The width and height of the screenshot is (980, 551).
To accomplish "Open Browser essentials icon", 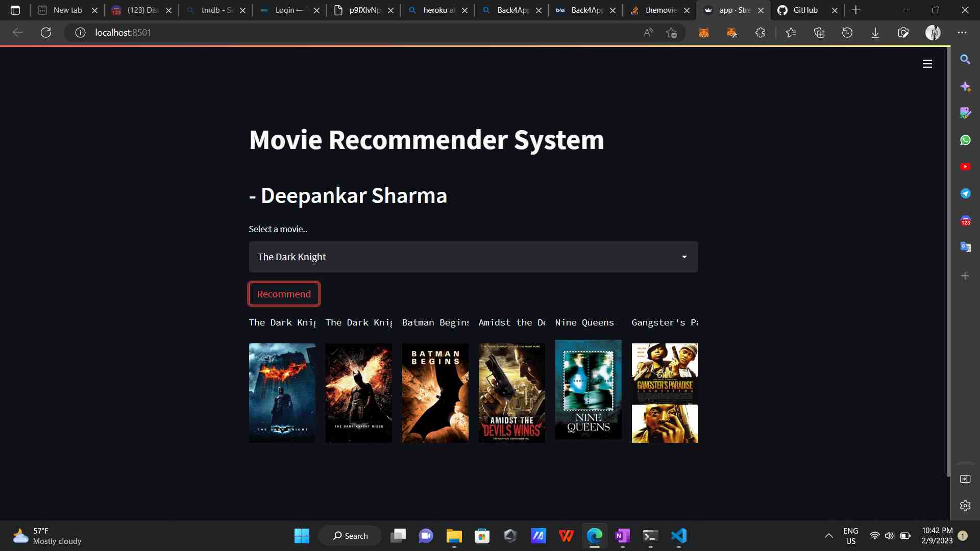I will [903, 33].
